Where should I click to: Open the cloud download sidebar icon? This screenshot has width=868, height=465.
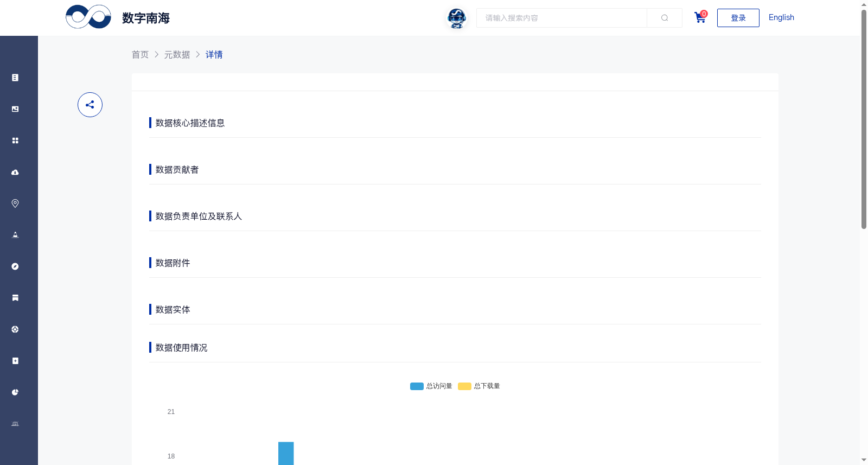click(x=15, y=172)
